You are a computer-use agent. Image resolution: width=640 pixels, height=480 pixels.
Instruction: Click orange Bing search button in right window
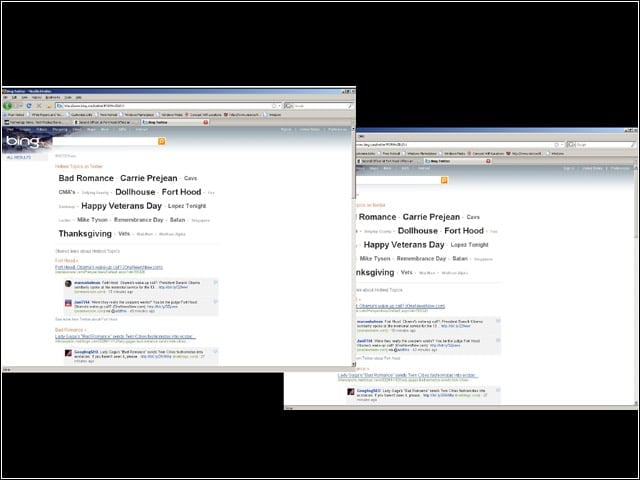(x=444, y=180)
